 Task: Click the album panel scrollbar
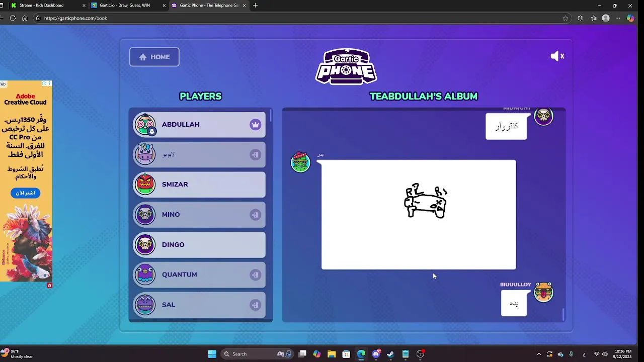[563, 314]
